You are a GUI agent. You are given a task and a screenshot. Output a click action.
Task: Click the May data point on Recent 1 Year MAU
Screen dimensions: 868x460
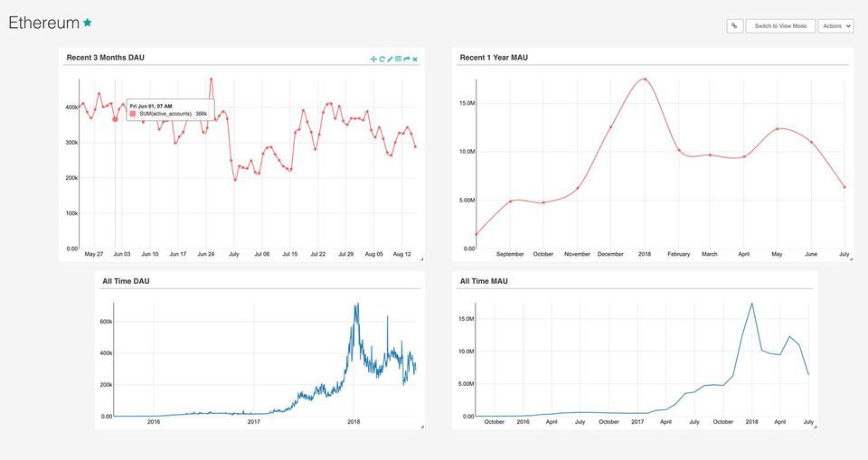click(777, 129)
